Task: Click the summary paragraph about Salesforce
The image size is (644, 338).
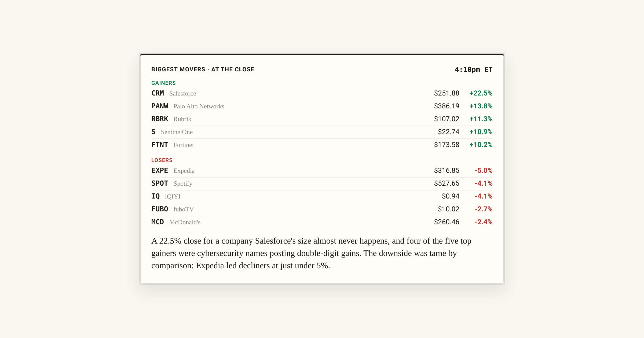Action: point(311,253)
